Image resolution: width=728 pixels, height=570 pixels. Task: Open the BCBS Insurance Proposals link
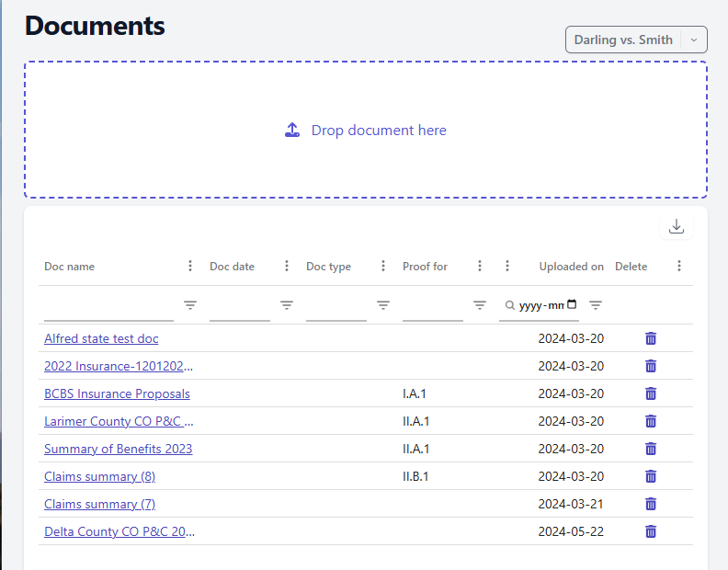click(x=117, y=393)
